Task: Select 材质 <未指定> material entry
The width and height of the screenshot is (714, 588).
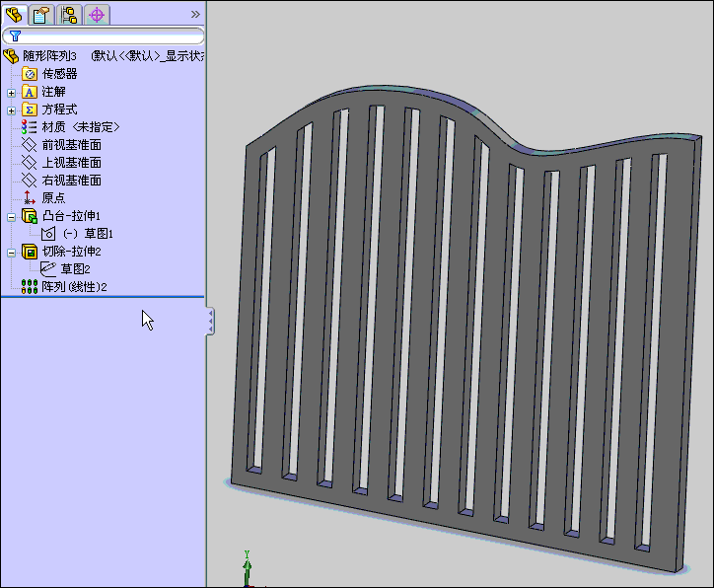Action: pyautogui.click(x=81, y=127)
